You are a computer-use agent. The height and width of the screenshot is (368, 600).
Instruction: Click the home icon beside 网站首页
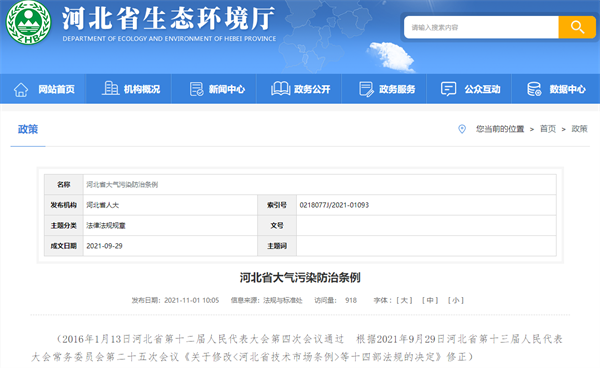21,90
